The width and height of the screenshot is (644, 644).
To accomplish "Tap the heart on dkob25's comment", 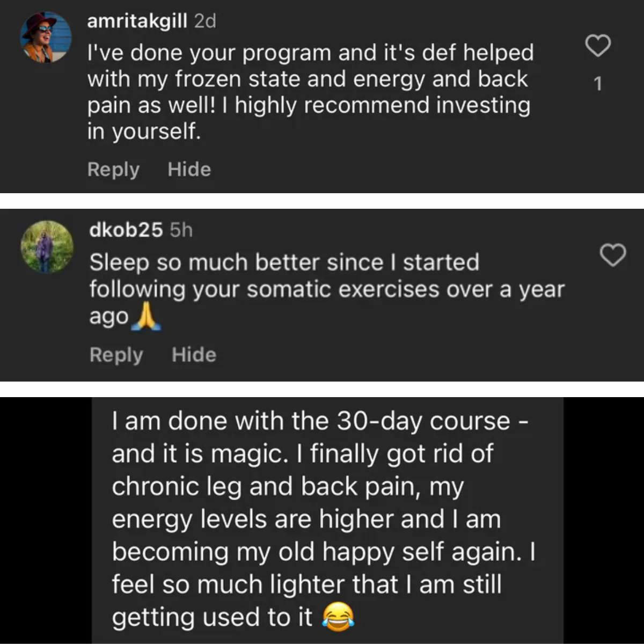I will (x=612, y=255).
